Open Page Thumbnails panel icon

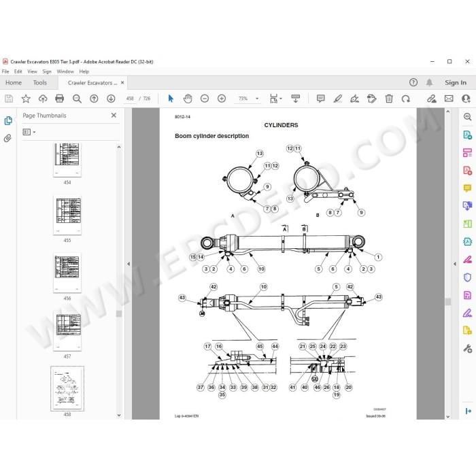pyautogui.click(x=8, y=121)
